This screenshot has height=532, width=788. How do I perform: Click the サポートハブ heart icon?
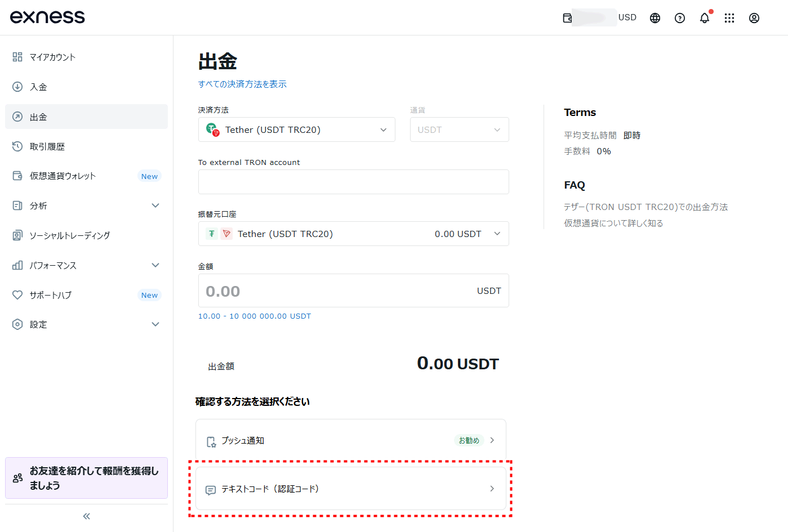[17, 295]
